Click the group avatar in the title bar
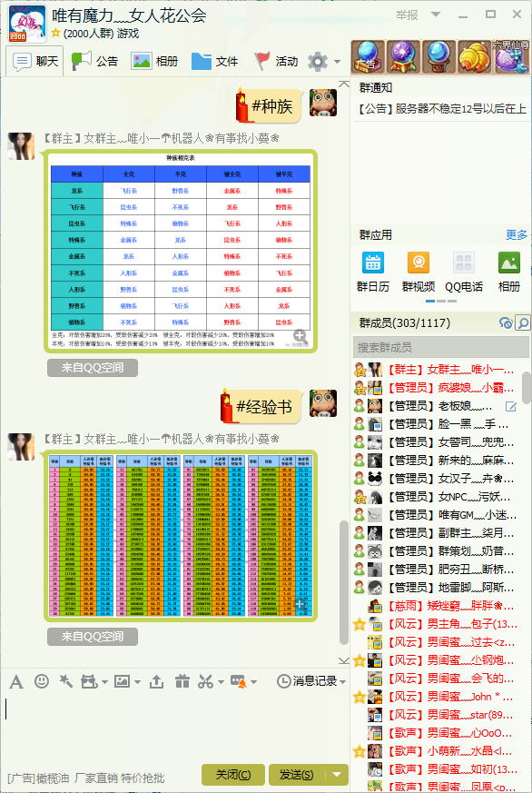 point(26,24)
